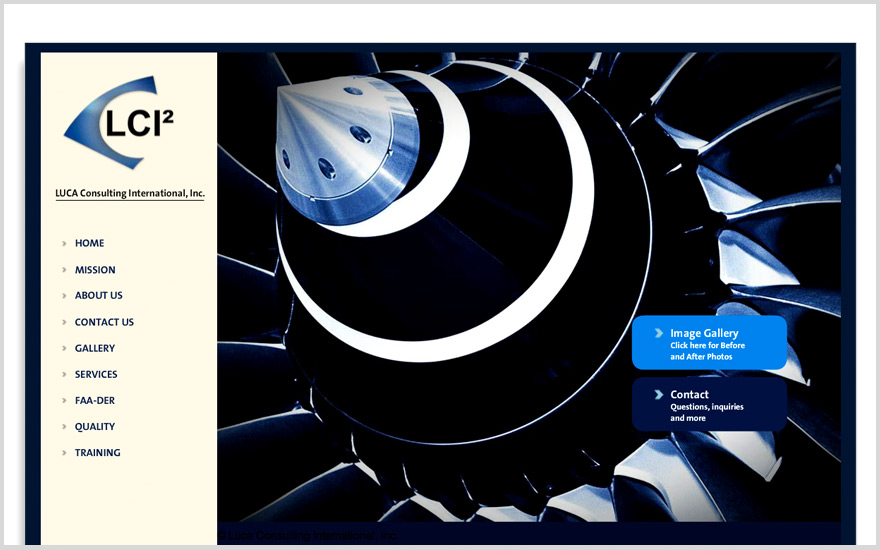Click the arrow bullet beside ABOUT US
880x550 pixels.
coord(64,296)
